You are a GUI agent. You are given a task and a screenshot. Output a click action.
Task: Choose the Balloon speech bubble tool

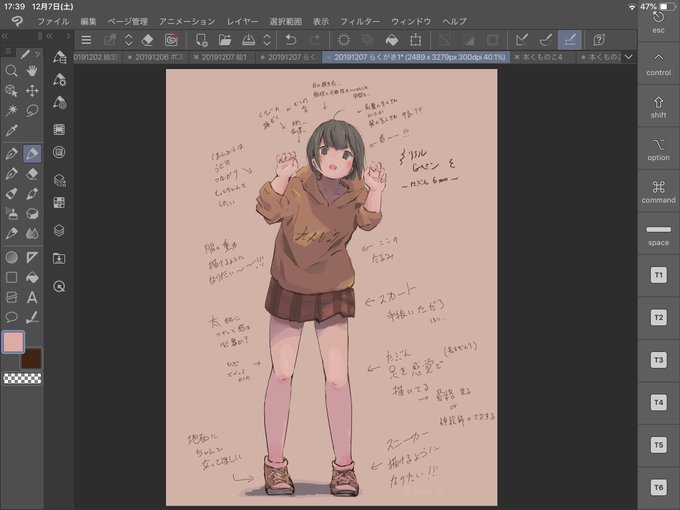point(11,317)
